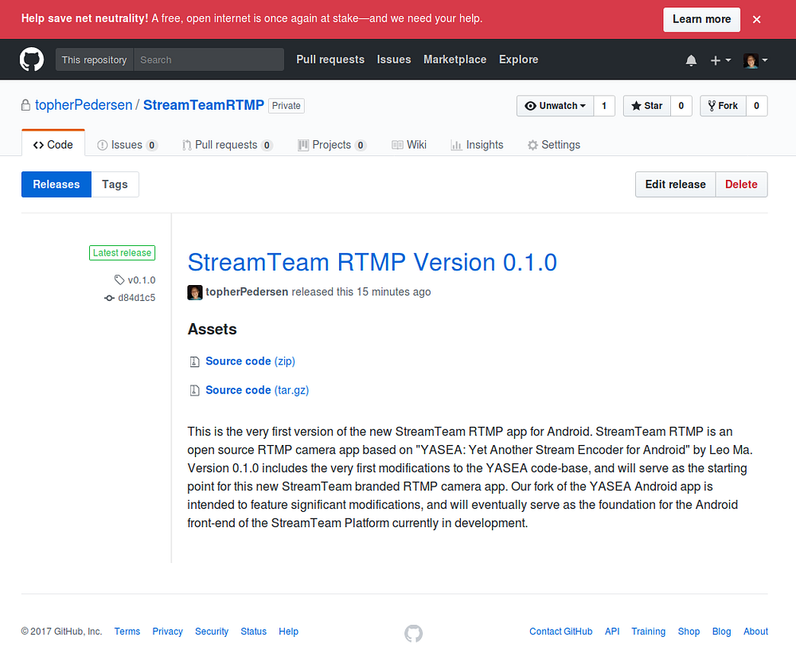The height and width of the screenshot is (672, 796).
Task: Focus the repository Search field
Action: [x=209, y=60]
